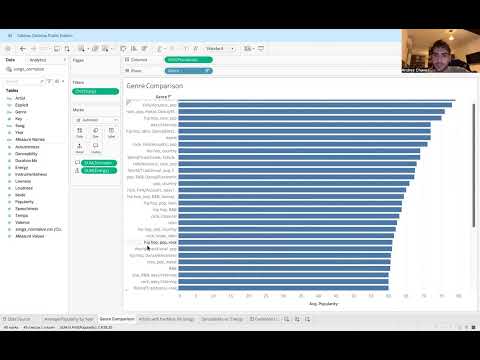This screenshot has width=480, height=360.
Task: Open the Average Popularity by Year sheet tab
Action: click(69, 319)
